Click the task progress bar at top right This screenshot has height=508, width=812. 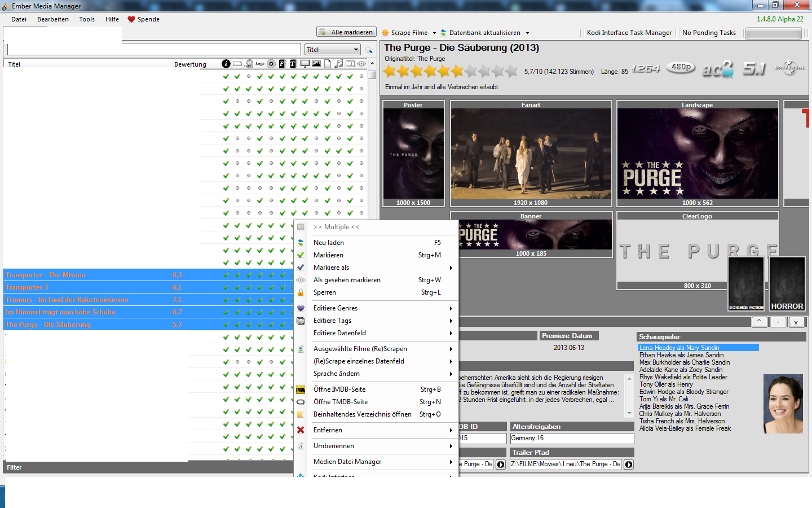click(x=773, y=33)
